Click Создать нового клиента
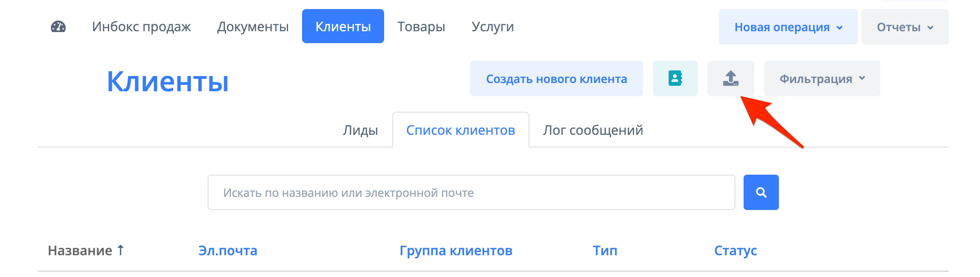This screenshot has height=277, width=980. 556,78
